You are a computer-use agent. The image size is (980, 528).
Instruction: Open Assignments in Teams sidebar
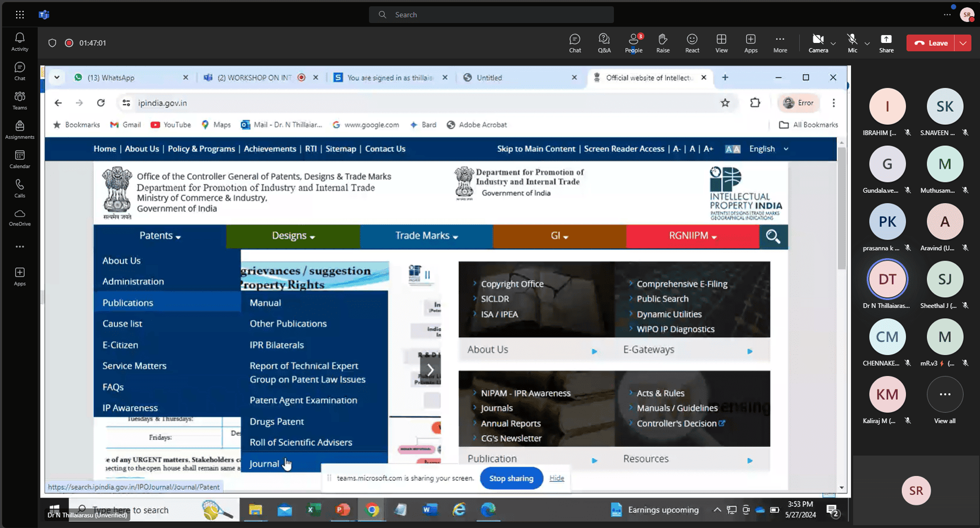click(19, 130)
